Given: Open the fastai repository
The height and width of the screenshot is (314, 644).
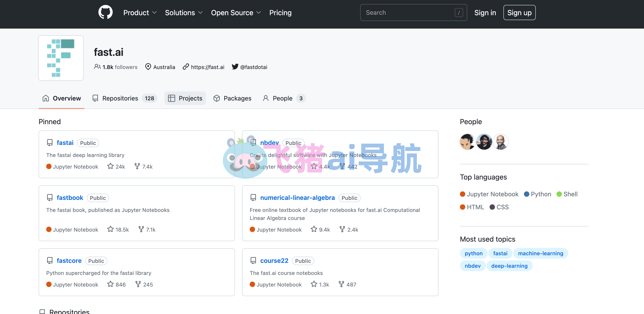Looking at the screenshot, I should point(65,143).
